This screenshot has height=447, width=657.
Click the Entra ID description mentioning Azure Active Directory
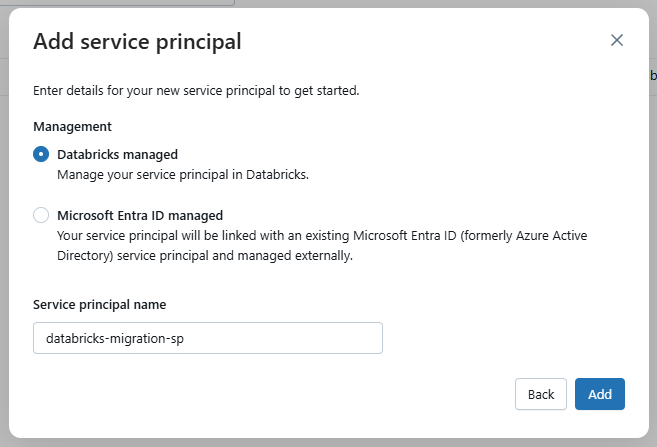click(x=322, y=245)
